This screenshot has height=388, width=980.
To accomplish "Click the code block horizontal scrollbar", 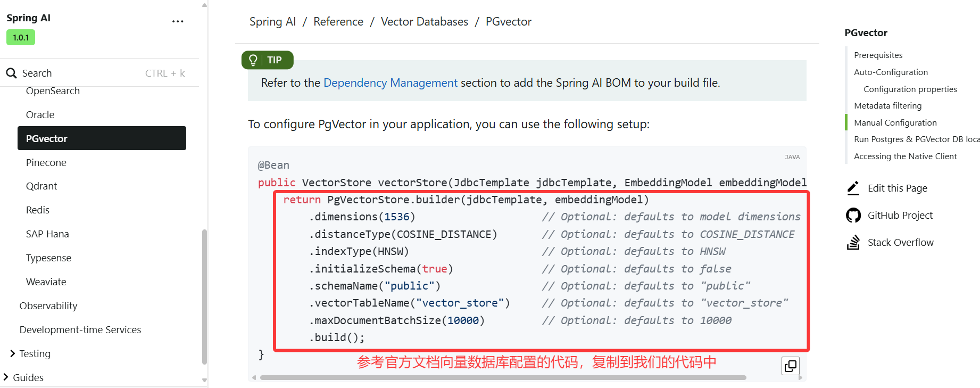I will pyautogui.click(x=503, y=377).
